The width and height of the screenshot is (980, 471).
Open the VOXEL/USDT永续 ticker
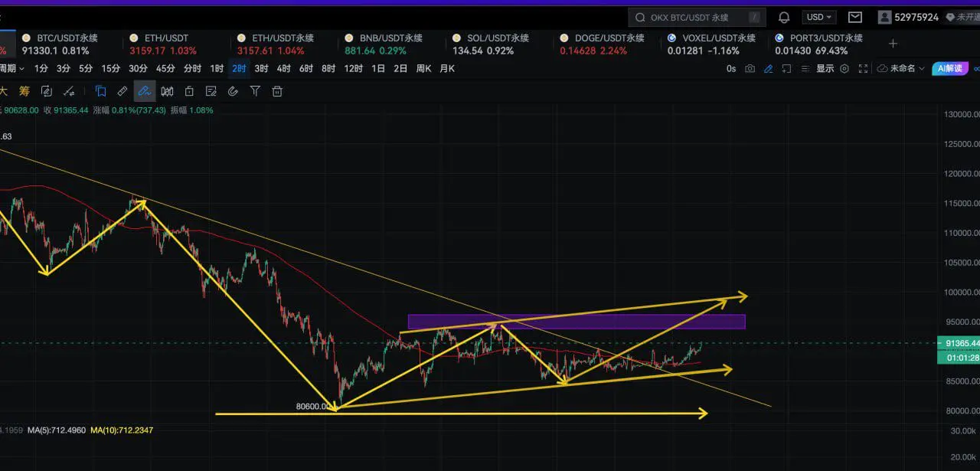[x=711, y=44]
